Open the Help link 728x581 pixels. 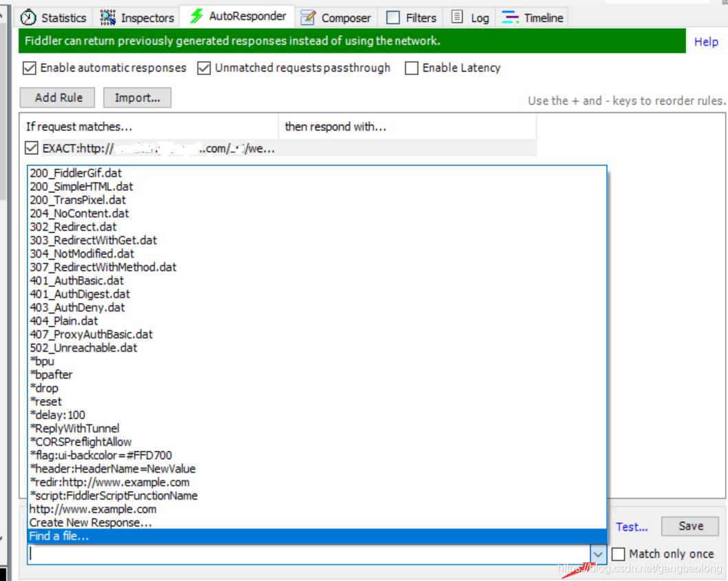pyautogui.click(x=706, y=42)
